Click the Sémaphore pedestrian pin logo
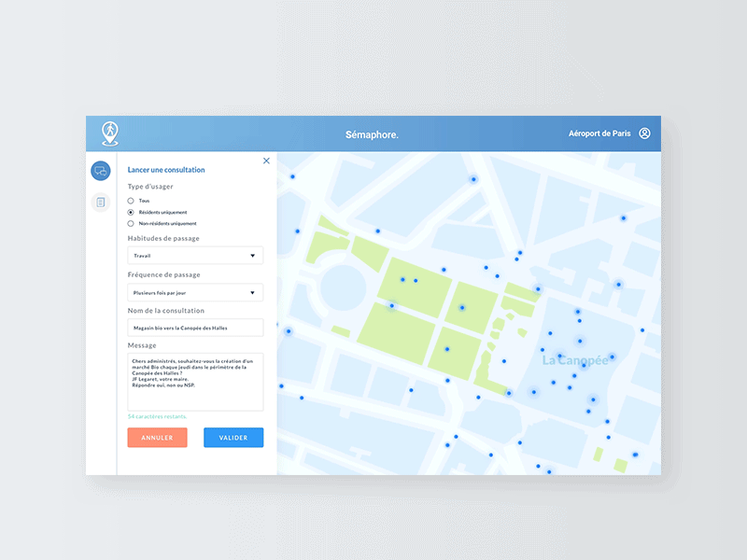 coord(110,133)
